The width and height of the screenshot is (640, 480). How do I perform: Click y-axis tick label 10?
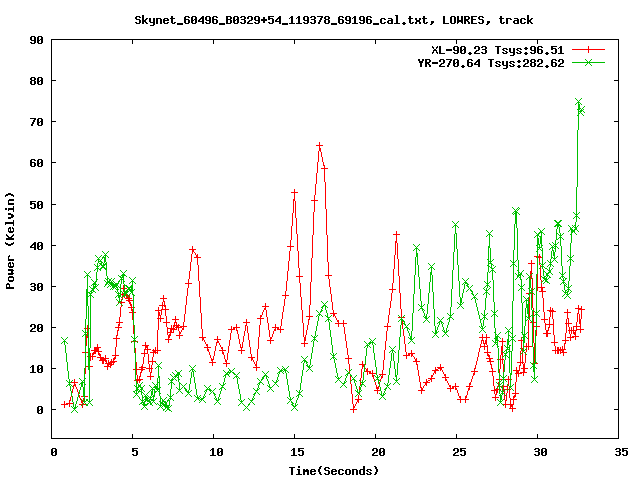36,369
